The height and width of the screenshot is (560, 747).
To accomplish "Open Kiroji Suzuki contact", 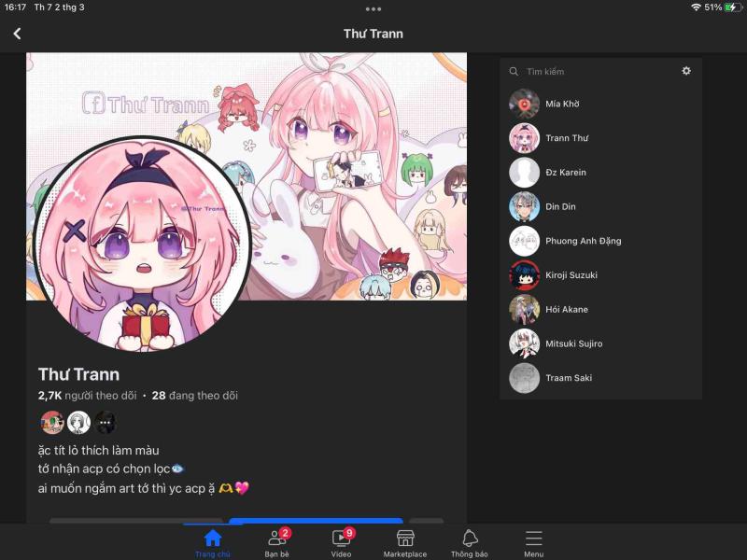I will 600,275.
